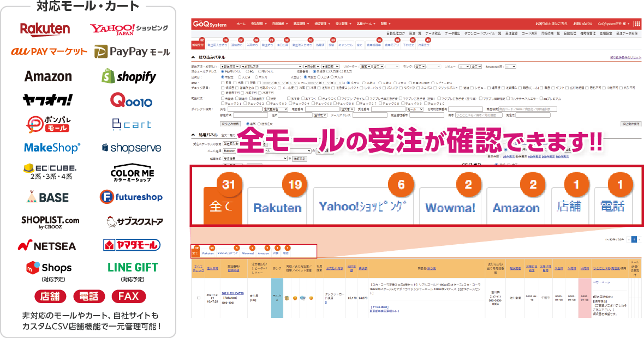
Task: Go to page 1 in the pagination
Action: 634,239
